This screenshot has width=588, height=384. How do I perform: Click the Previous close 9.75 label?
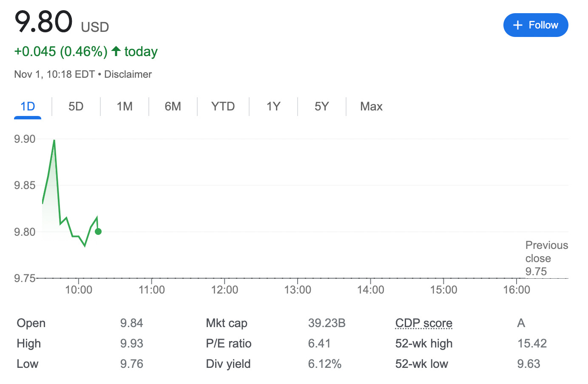pos(546,258)
